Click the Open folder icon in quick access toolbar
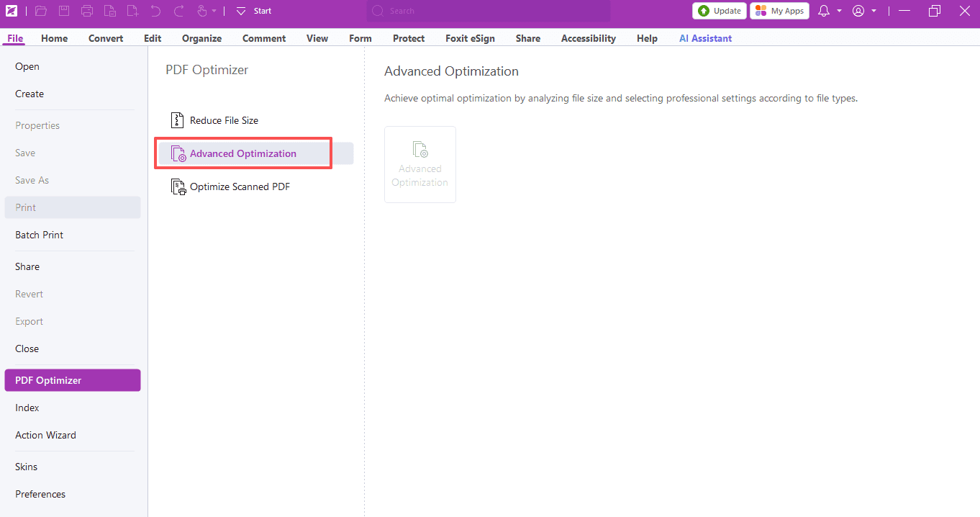 [x=41, y=11]
